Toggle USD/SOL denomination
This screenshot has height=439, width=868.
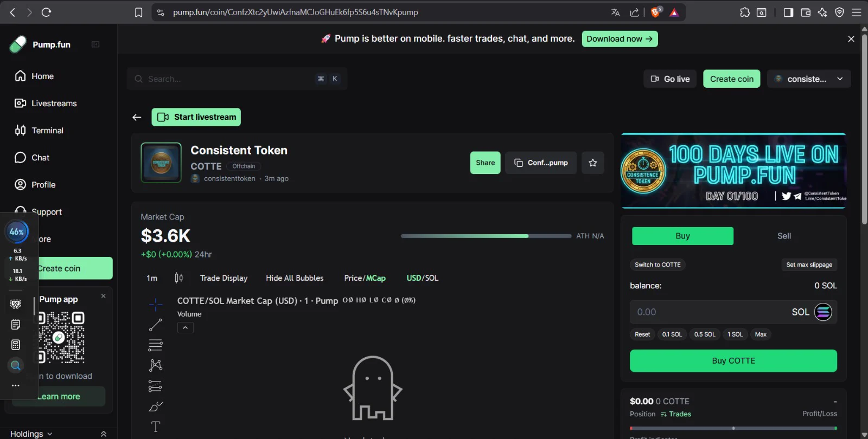click(423, 278)
